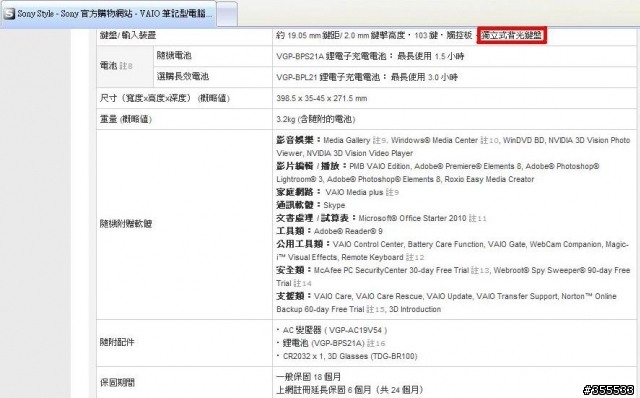This screenshot has width=640, height=398.
Task: Click the 3.2kg (含隨附的電池) value
Action: point(316,120)
